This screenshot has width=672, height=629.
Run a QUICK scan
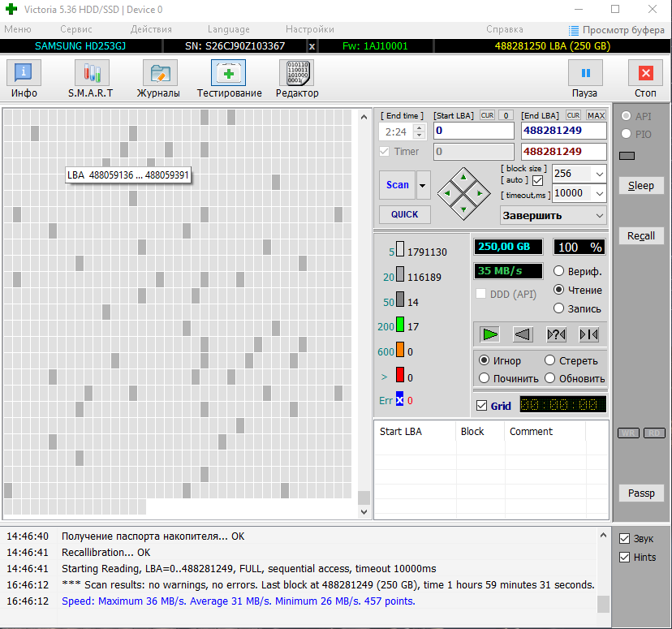pyautogui.click(x=404, y=214)
